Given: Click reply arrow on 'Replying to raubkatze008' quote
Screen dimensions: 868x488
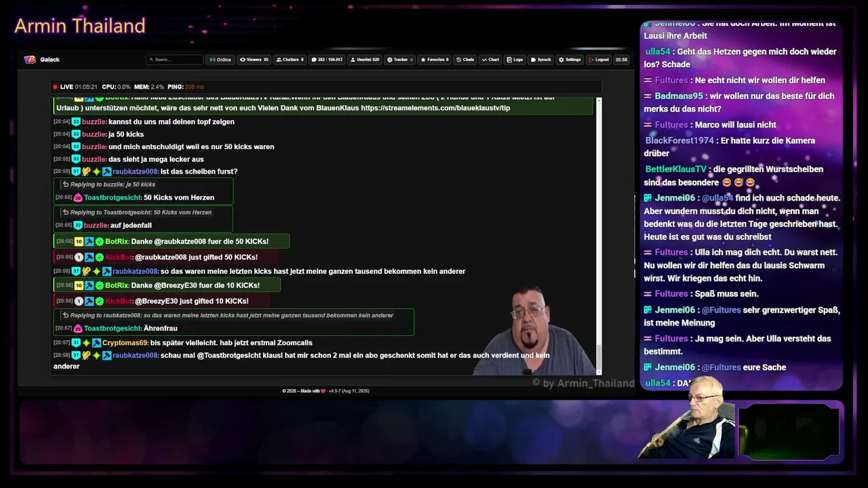Looking at the screenshot, I should click(66, 315).
